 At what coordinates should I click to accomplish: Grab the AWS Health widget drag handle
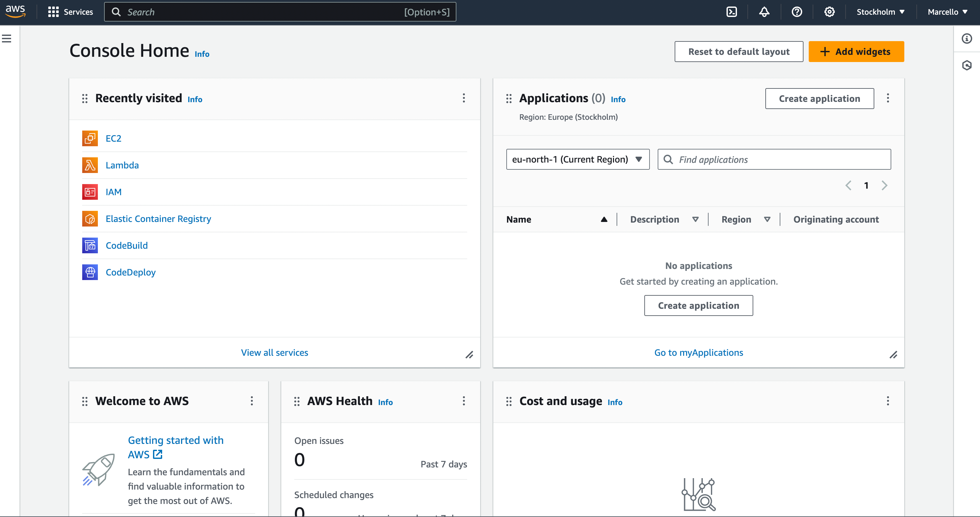pyautogui.click(x=297, y=401)
